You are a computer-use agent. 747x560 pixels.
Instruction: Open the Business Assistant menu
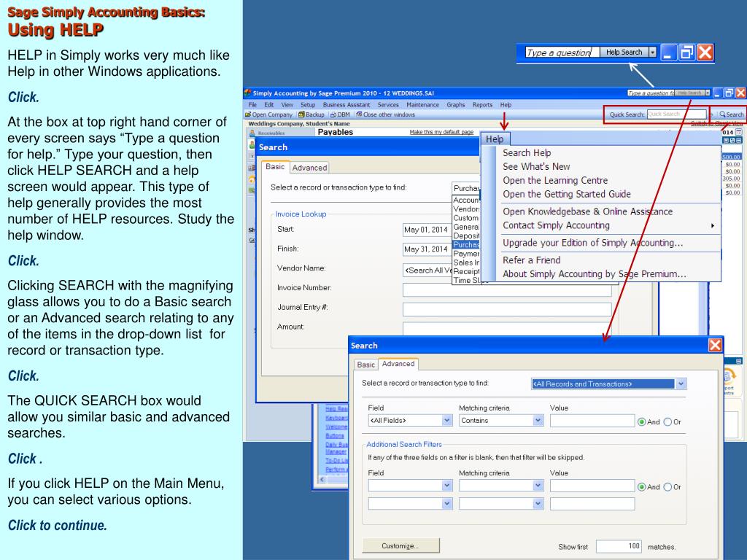point(347,105)
